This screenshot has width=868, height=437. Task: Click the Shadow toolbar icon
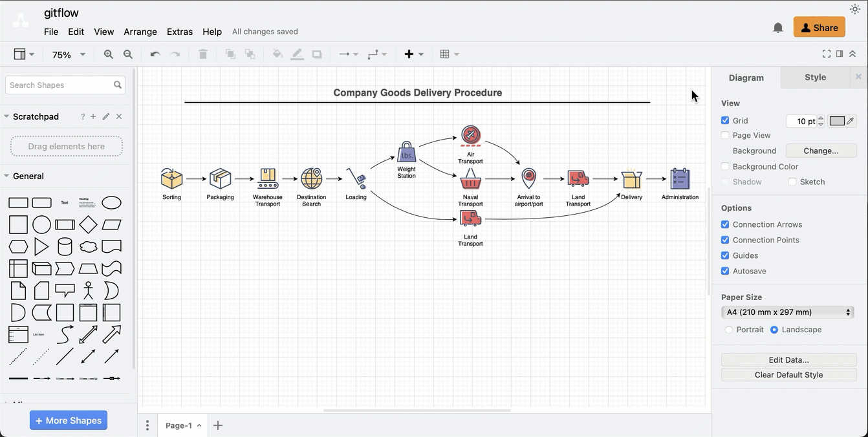317,54
